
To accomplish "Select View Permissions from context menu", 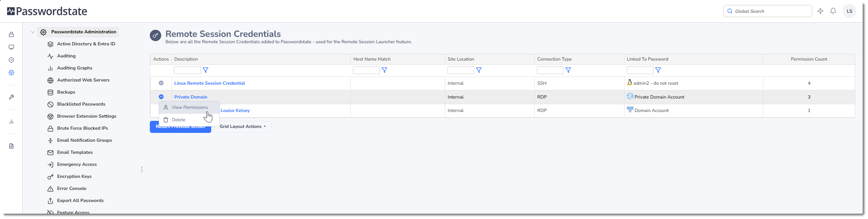I will (189, 107).
